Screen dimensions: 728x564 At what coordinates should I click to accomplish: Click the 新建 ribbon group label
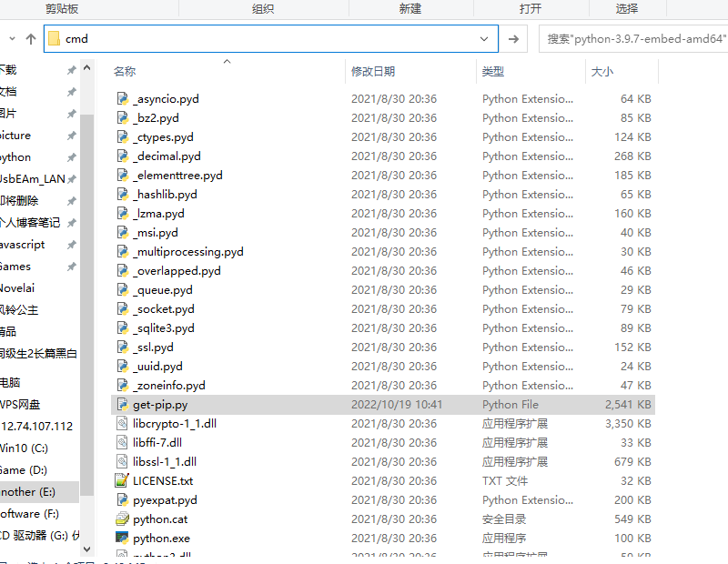[x=410, y=8]
